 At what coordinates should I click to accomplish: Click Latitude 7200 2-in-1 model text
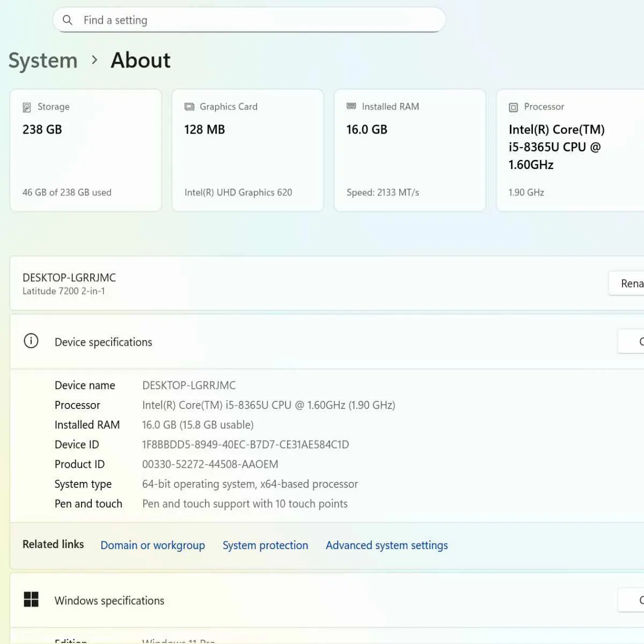pyautogui.click(x=64, y=291)
